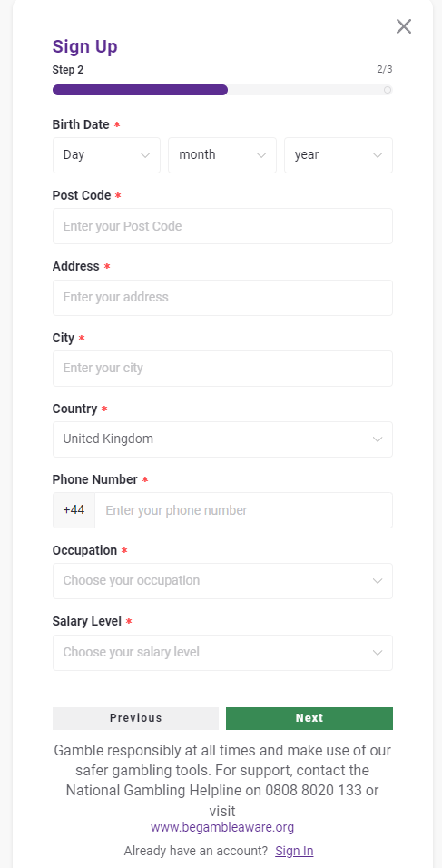Viewport: 442px width, 868px height.
Task: Go back with the Previous button
Action: 135,718
